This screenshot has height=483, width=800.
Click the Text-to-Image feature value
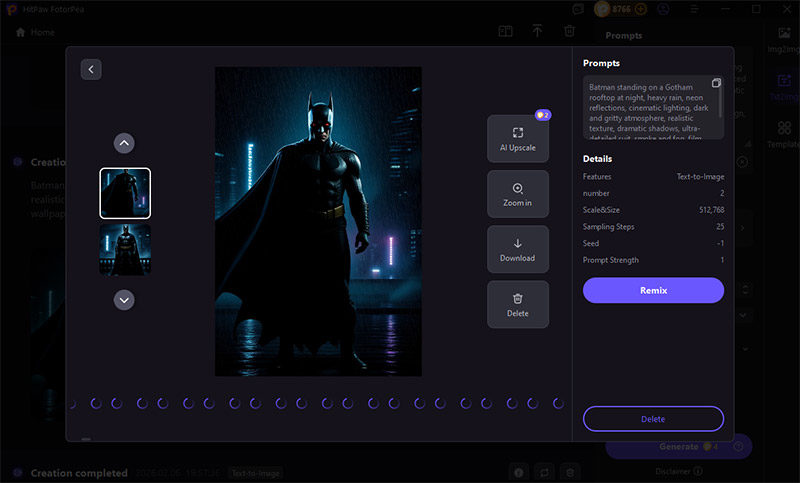701,176
